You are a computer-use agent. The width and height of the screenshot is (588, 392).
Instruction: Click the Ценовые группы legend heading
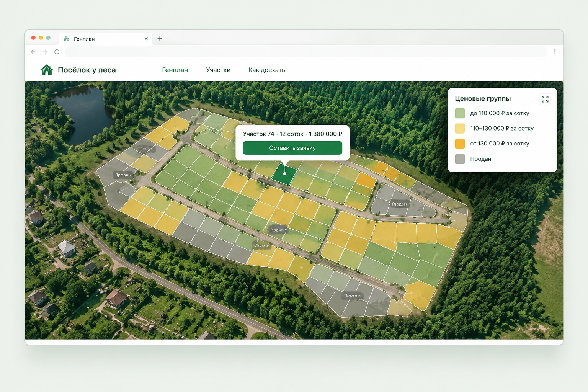coord(483,99)
